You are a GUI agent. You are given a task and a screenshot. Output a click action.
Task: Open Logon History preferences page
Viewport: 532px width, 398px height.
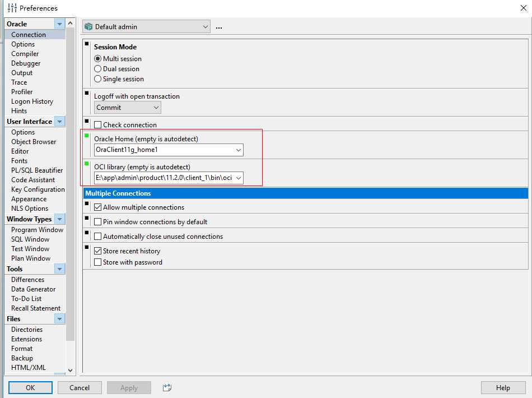pos(32,101)
